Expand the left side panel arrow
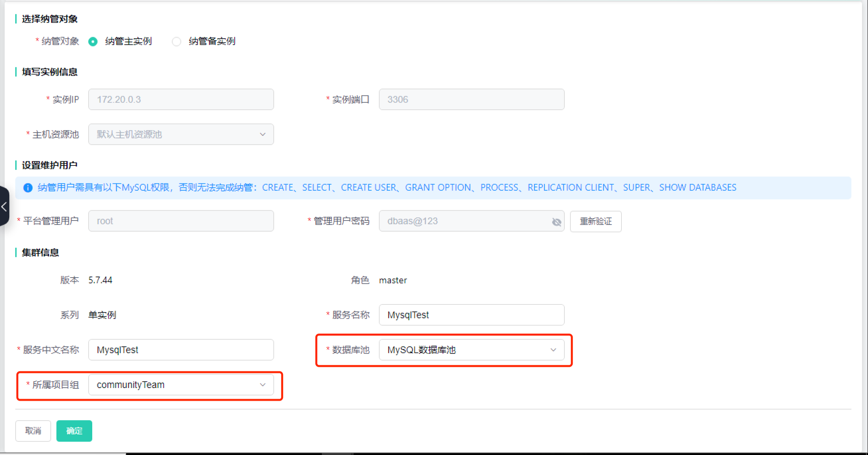868x455 pixels. pos(4,207)
